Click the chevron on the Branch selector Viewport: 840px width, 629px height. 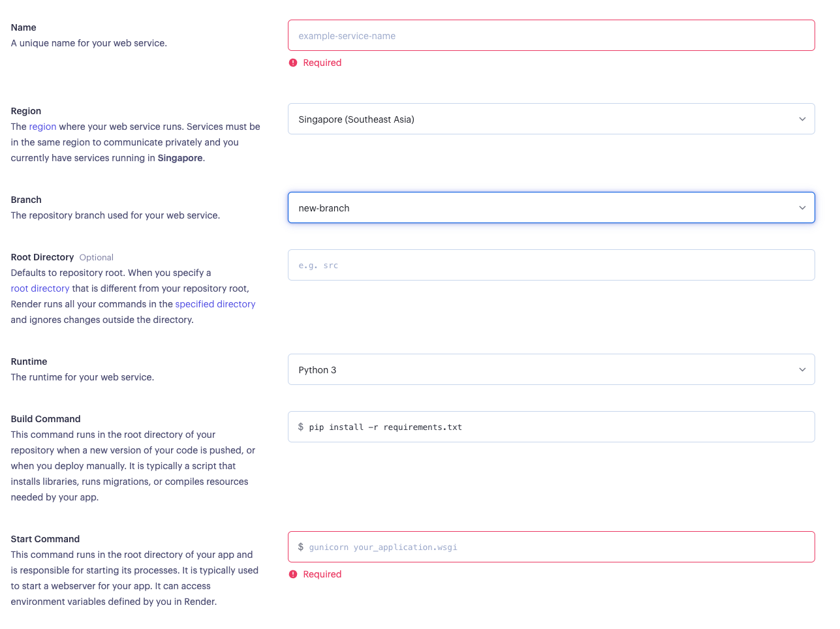(x=802, y=207)
